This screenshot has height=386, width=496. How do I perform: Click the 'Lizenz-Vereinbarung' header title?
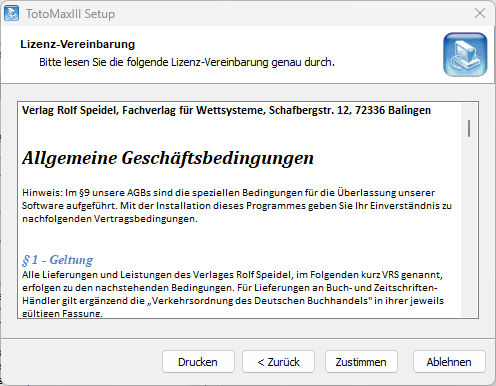77,44
